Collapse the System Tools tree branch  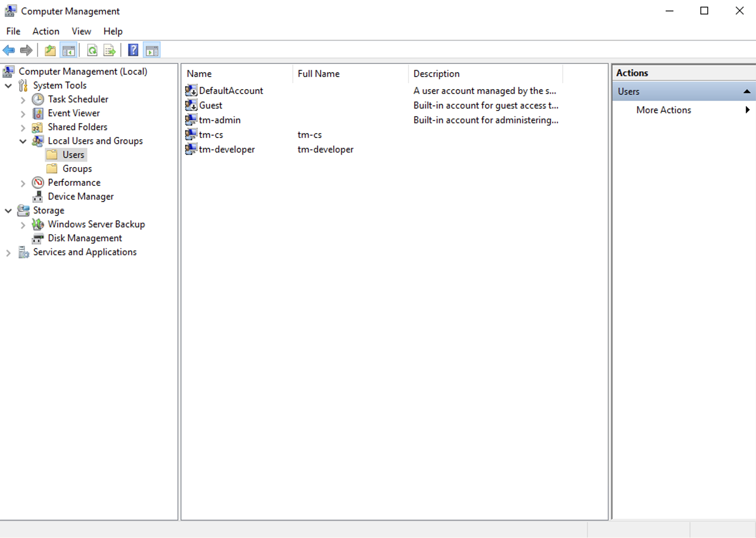[x=8, y=86]
